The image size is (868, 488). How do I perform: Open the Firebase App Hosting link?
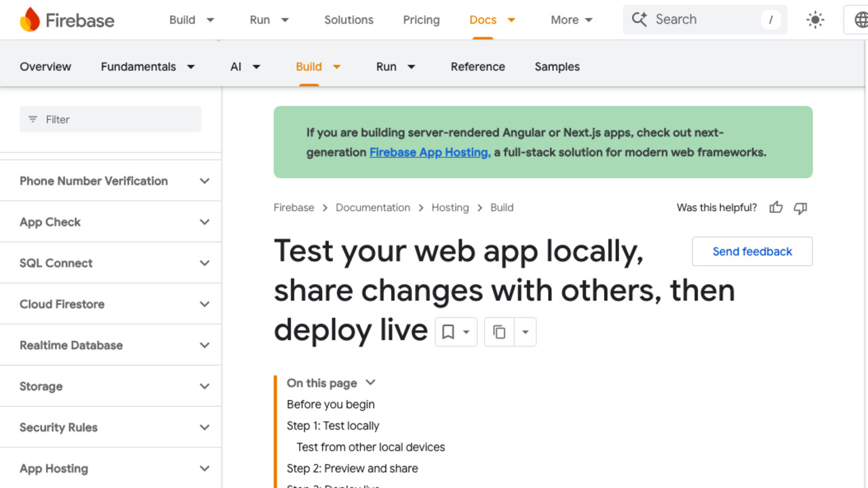coord(430,152)
